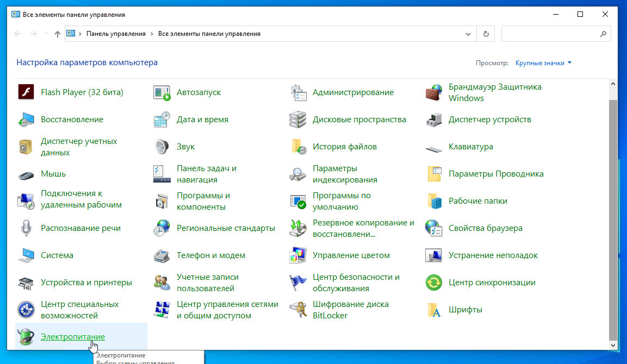
Task: Click the Клавиатура keyboard icon
Action: (434, 149)
